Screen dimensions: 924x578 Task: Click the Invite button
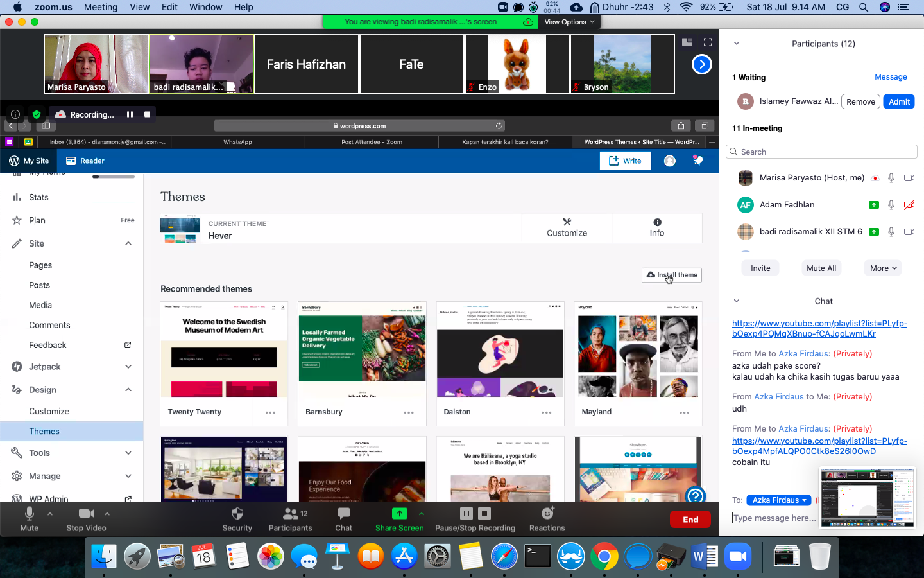tap(760, 268)
